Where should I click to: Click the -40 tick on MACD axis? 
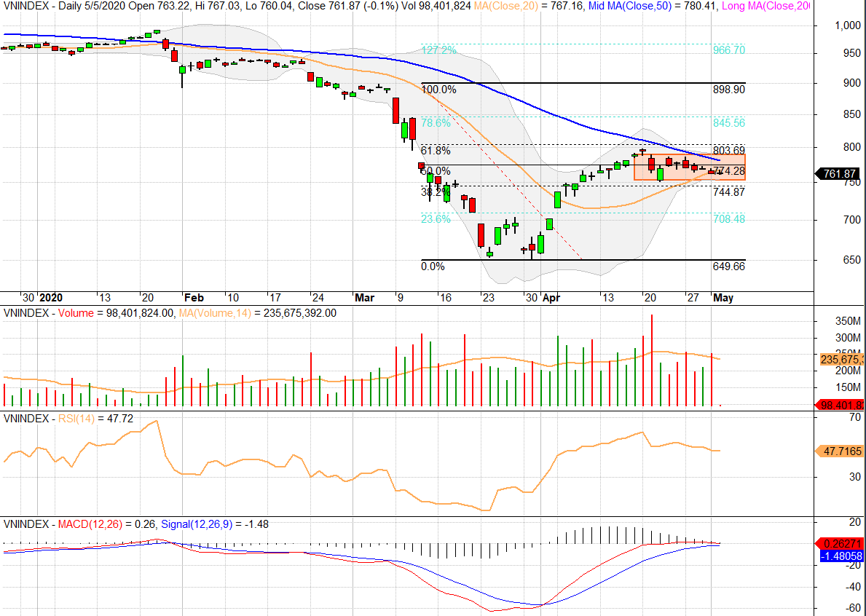point(853,587)
